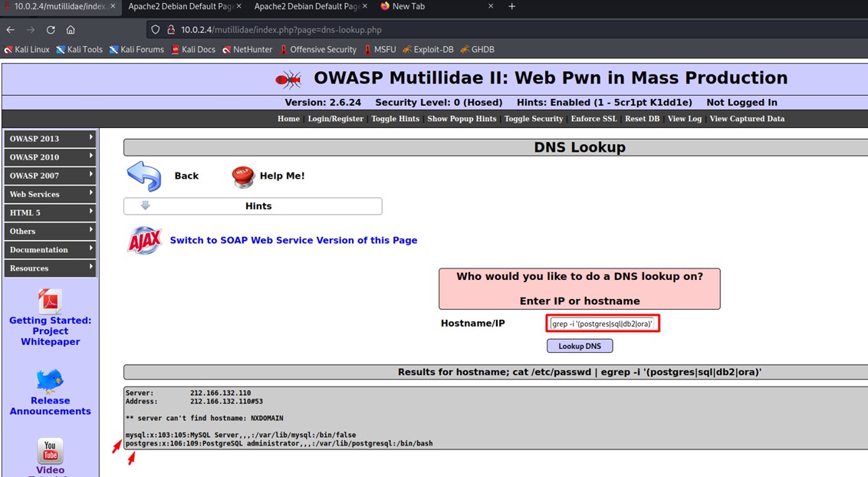Reload the current page

click(x=51, y=30)
